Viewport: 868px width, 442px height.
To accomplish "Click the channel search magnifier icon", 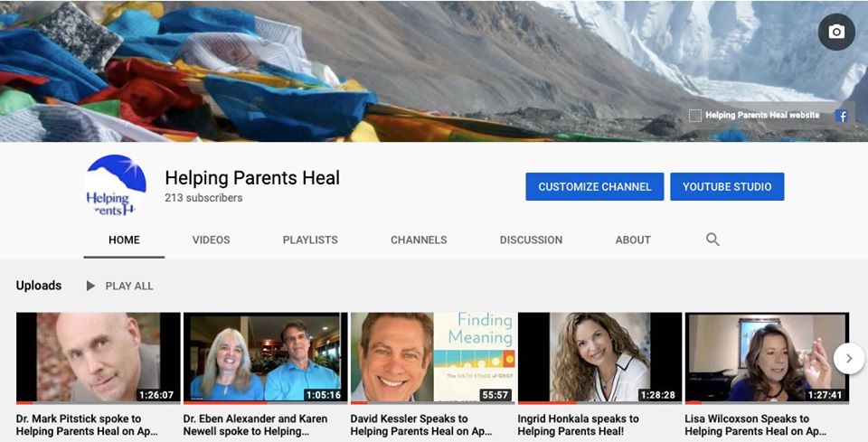I will 712,240.
